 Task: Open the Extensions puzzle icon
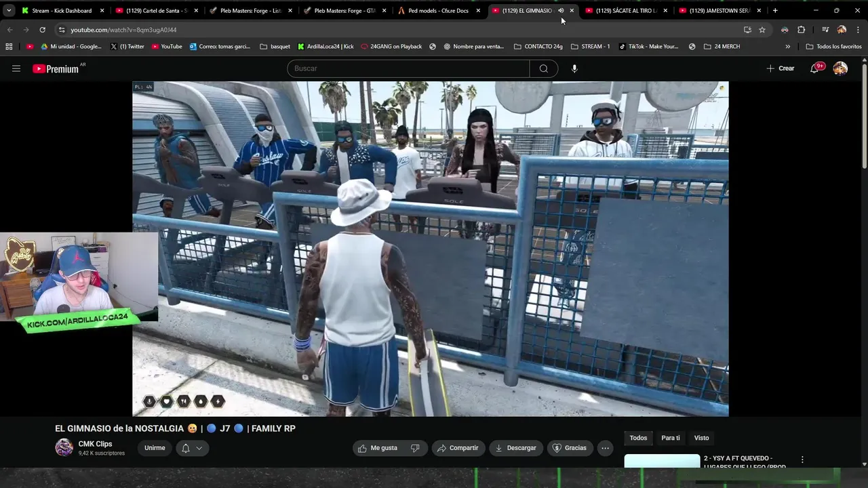[x=801, y=30]
